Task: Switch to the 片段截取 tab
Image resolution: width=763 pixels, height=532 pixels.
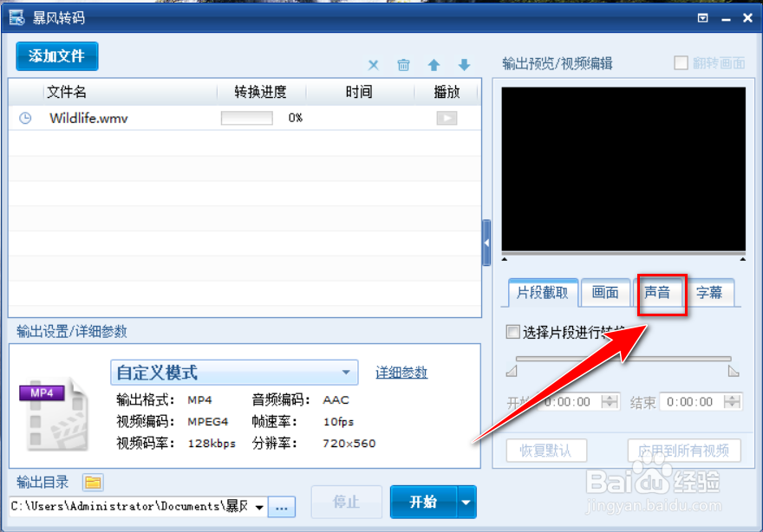Action: [x=543, y=293]
